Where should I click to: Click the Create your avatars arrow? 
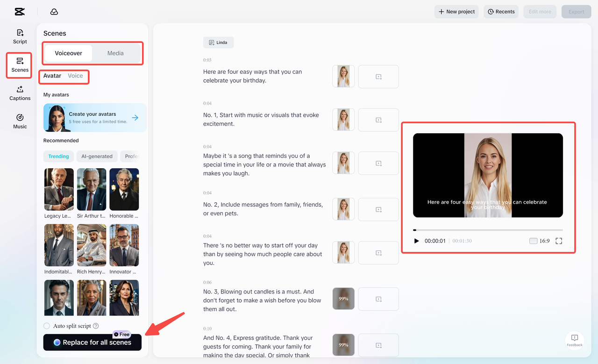(136, 117)
